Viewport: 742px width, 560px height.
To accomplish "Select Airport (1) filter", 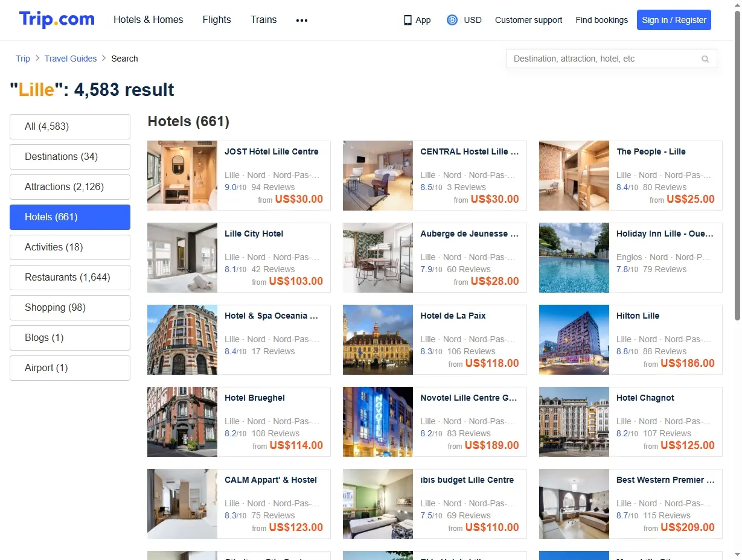I will coord(70,368).
